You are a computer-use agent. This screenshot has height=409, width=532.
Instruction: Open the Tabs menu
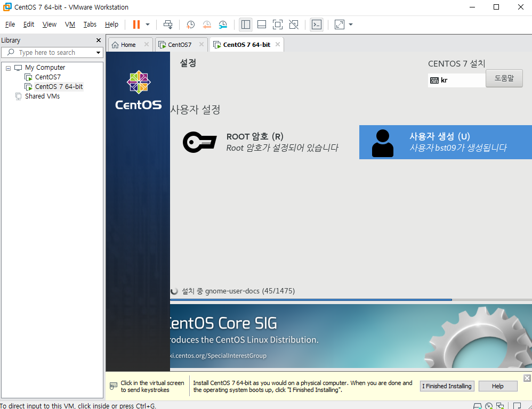(x=90, y=24)
